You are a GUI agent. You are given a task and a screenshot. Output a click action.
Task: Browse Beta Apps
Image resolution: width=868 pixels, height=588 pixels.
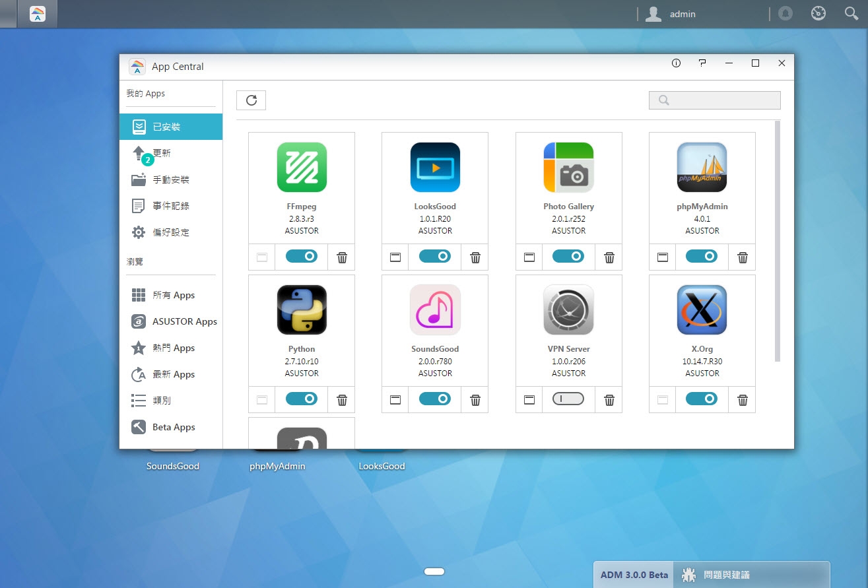[171, 427]
